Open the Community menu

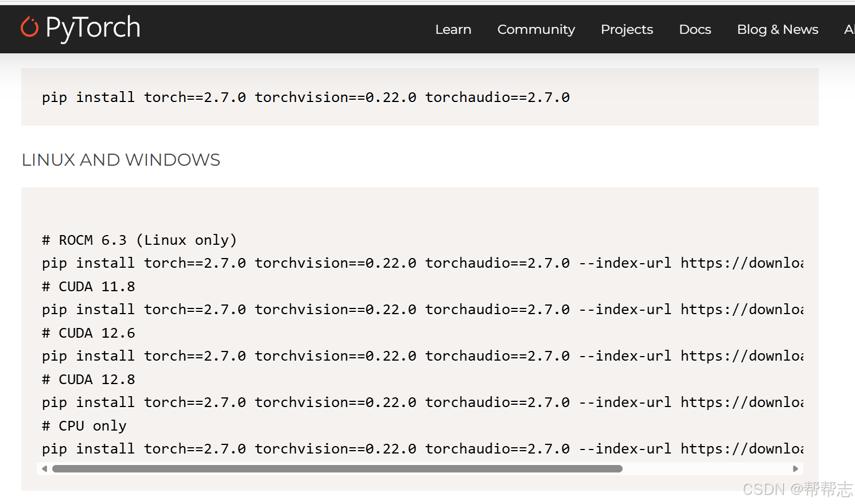click(x=536, y=29)
